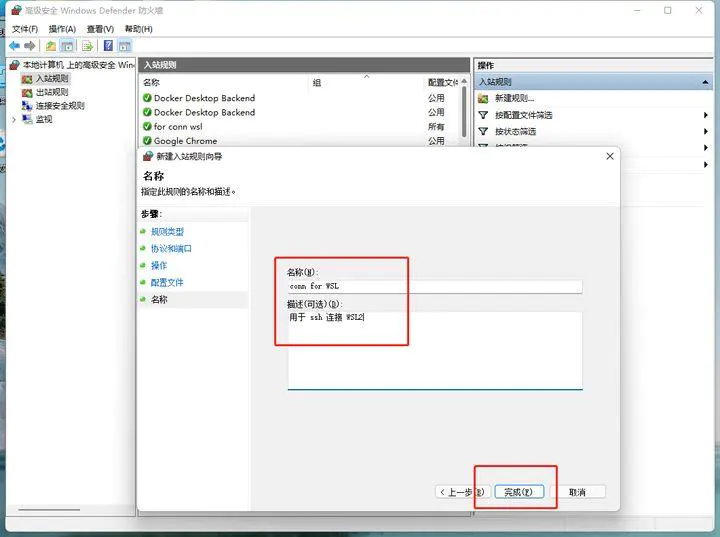Click the up-one-level folder toolbar icon

[51, 46]
